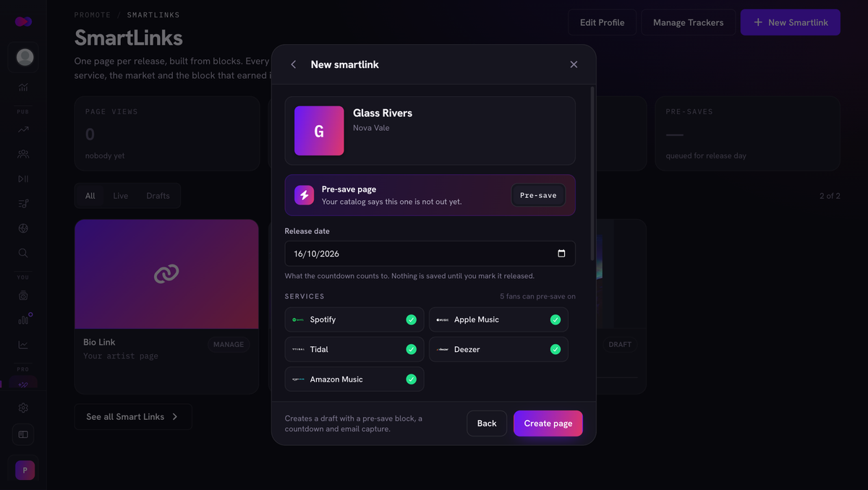Open the audience people sidebar icon
The image size is (868, 490).
point(23,154)
